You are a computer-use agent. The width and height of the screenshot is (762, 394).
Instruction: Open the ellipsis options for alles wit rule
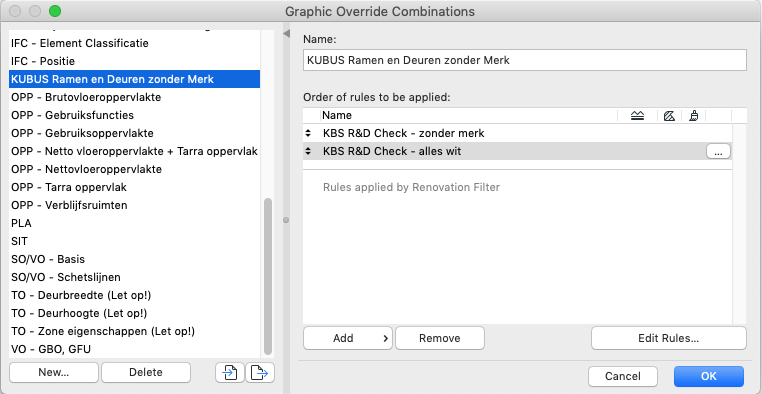(718, 152)
